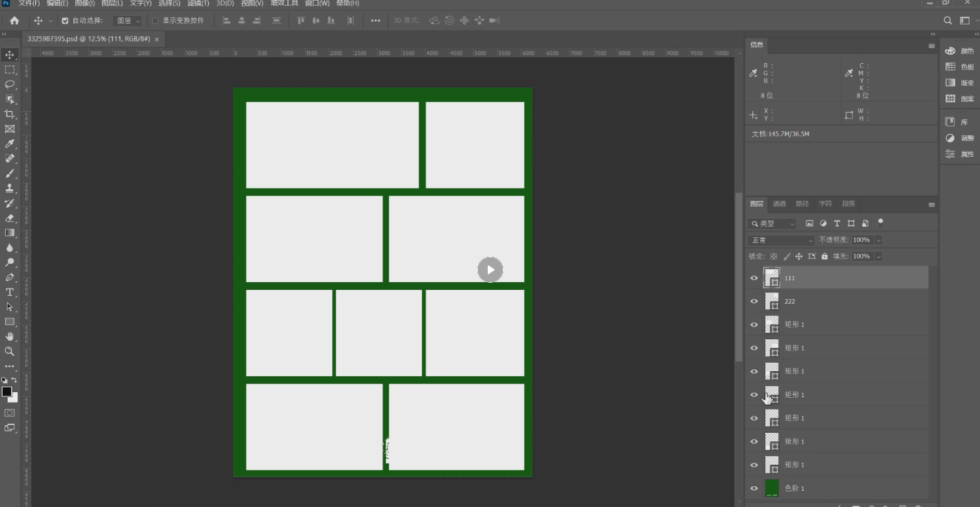The width and height of the screenshot is (980, 507).
Task: Open the 调整 panel button
Action: tap(960, 138)
